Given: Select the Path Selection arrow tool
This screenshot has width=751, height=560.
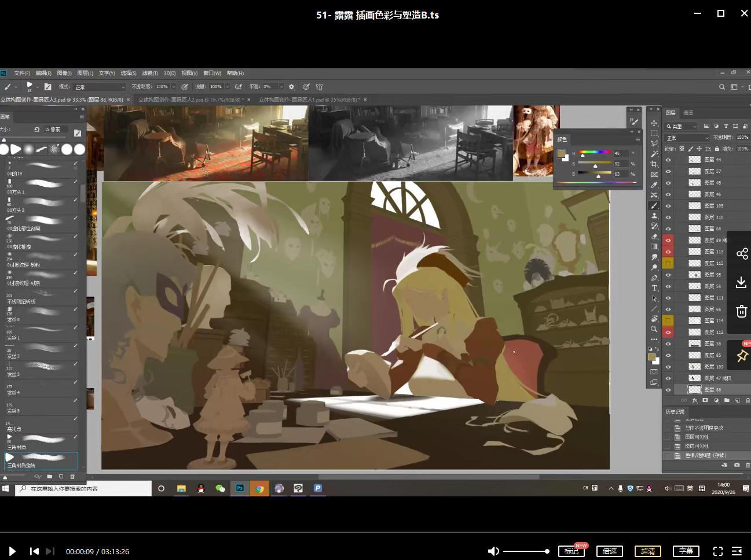Looking at the screenshot, I should pyautogui.click(x=654, y=299).
